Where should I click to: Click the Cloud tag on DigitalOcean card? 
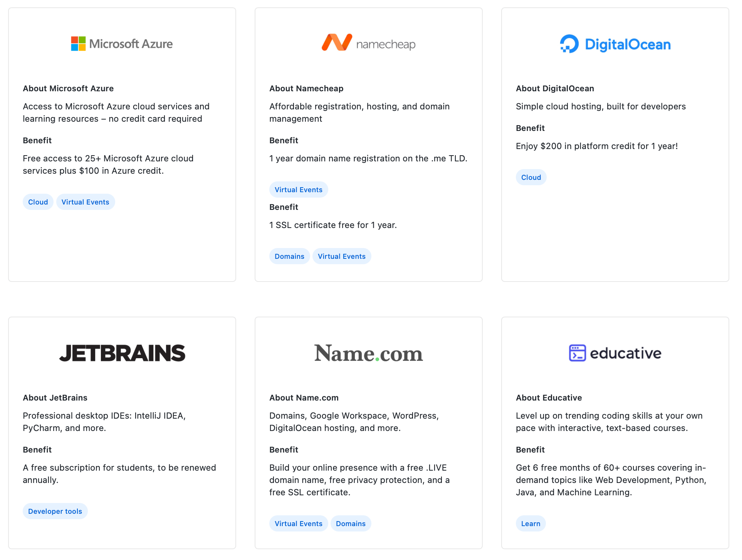[530, 177]
